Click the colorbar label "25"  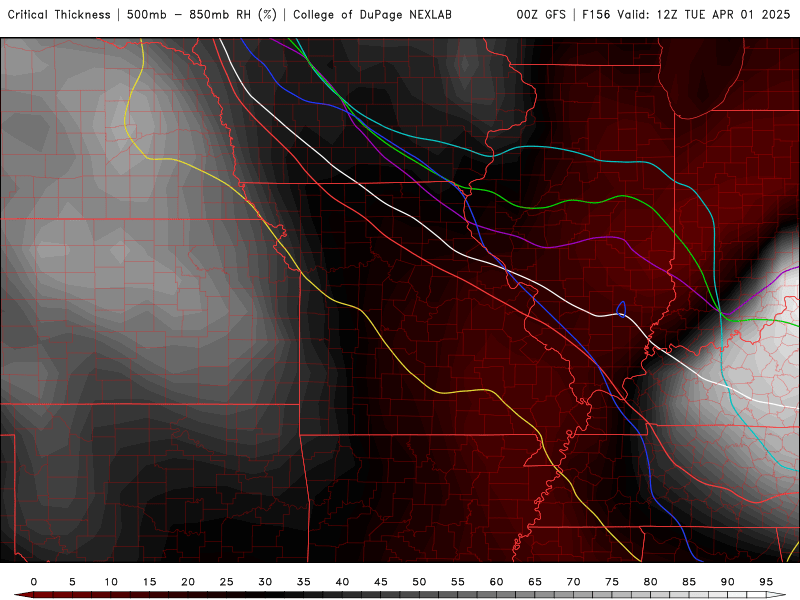226,582
